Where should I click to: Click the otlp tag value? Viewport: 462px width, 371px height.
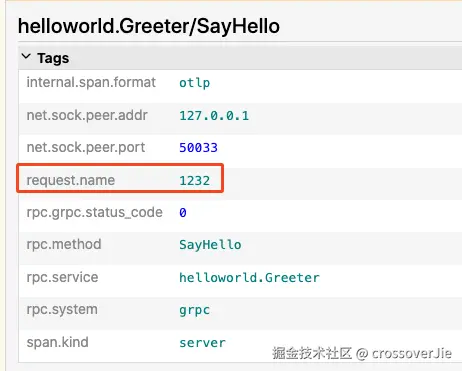195,83
